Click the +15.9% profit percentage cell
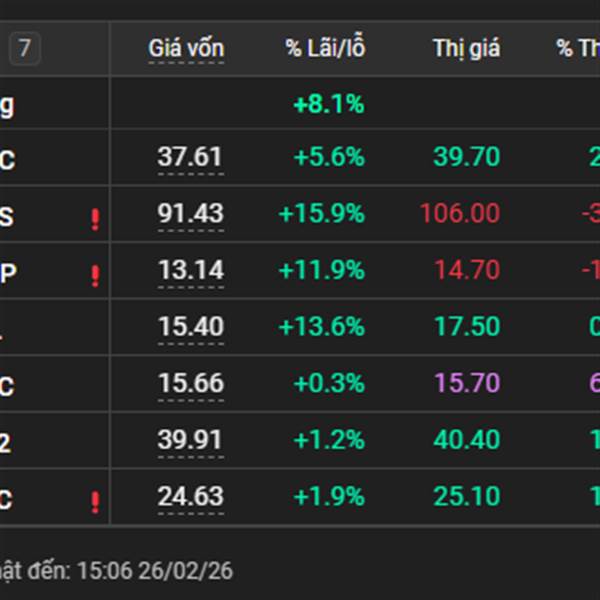This screenshot has height=600, width=600. pos(322,213)
